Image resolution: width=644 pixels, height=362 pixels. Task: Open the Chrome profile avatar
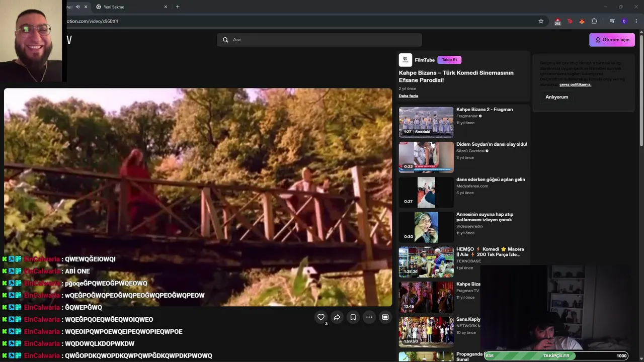[x=624, y=21]
